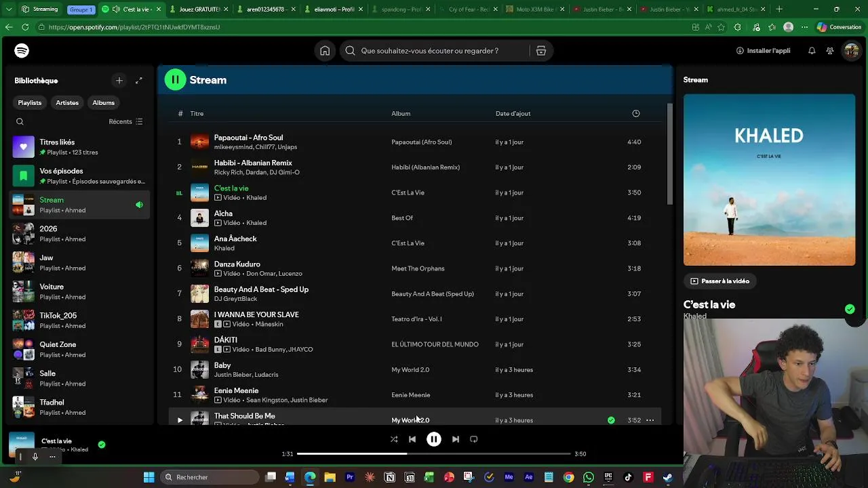Pause playback in the bottom player
This screenshot has height=488, width=868.
tap(434, 439)
